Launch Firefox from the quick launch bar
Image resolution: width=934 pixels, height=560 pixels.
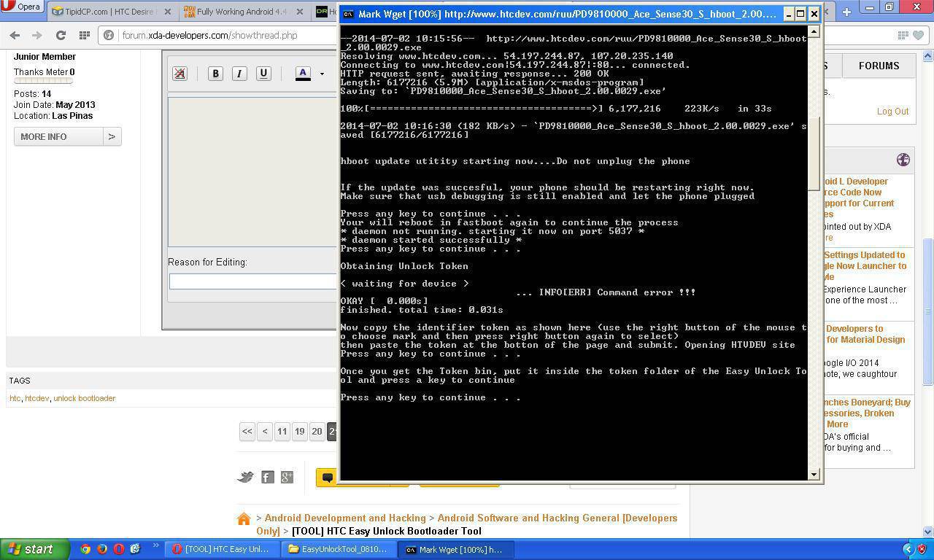(102, 549)
